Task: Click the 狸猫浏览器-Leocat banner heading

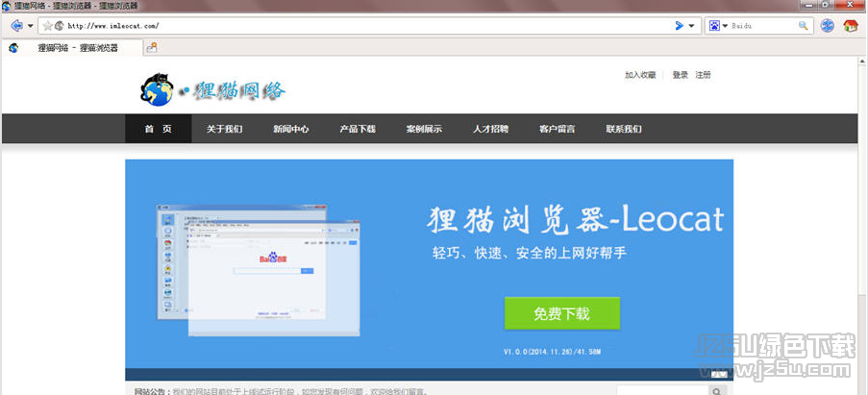Action: click(575, 220)
